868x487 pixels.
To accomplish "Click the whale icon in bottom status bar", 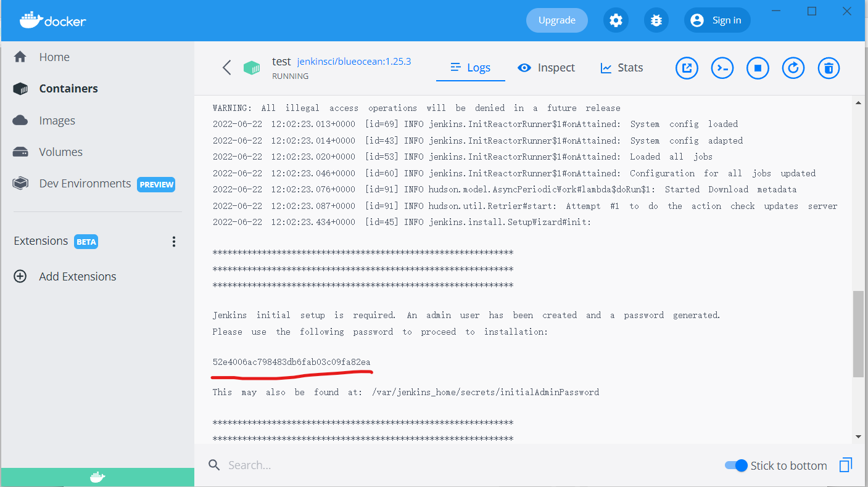I will coord(97,477).
